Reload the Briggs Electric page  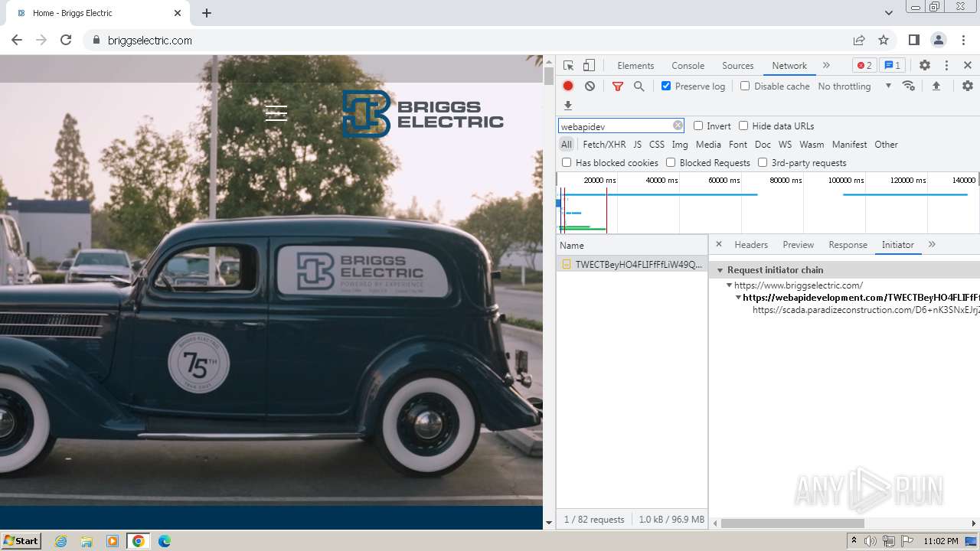(x=66, y=40)
